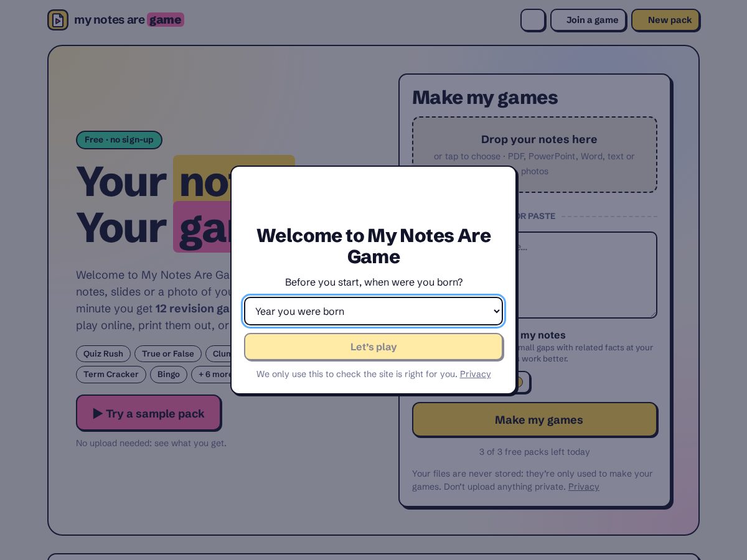Click the blank square button beside Join a game
This screenshot has width=747, height=560.
point(533,20)
